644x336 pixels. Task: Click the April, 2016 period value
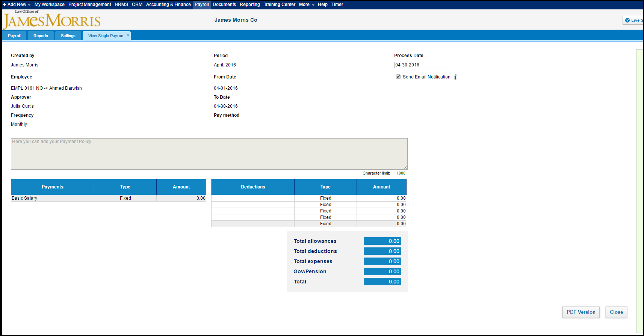click(225, 65)
